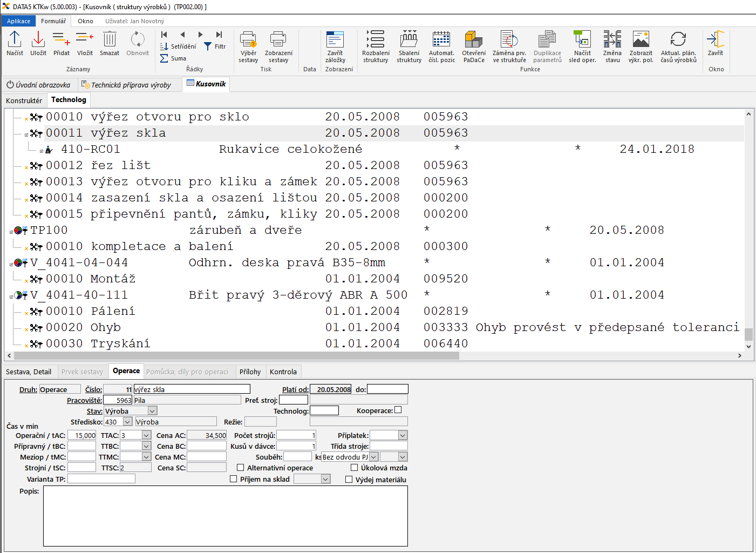Check the Alternativní operace checkbox

pos(241,468)
